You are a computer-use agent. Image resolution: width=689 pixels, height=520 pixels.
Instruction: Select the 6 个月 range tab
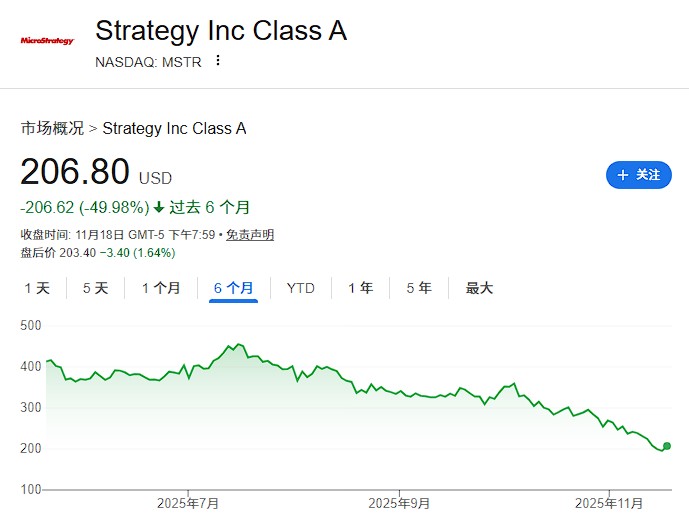[x=234, y=288]
